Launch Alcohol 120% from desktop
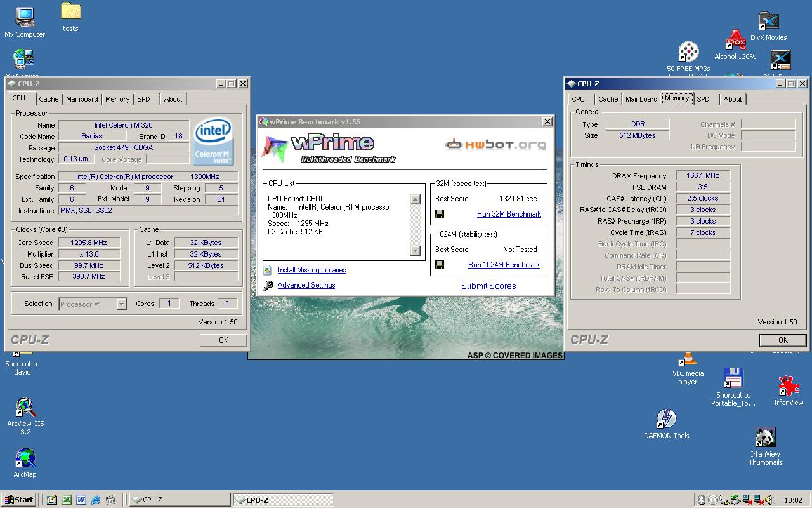The width and height of the screenshot is (812, 508). [x=735, y=45]
